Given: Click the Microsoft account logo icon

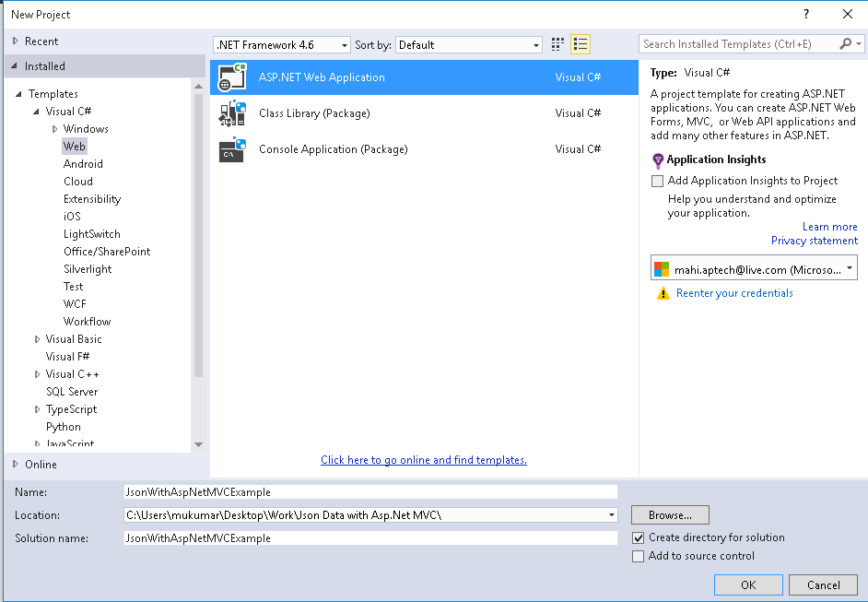Looking at the screenshot, I should click(662, 270).
